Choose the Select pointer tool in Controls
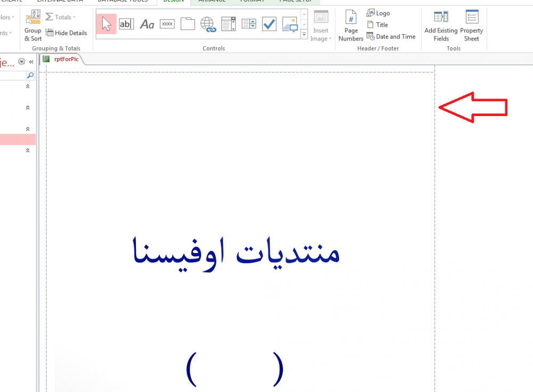This screenshot has width=533, height=392. click(x=107, y=24)
